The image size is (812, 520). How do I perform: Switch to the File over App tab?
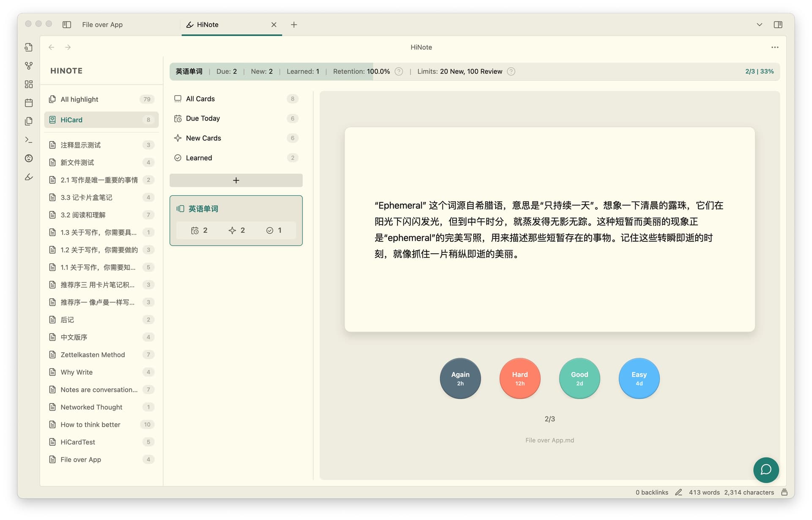pos(102,25)
